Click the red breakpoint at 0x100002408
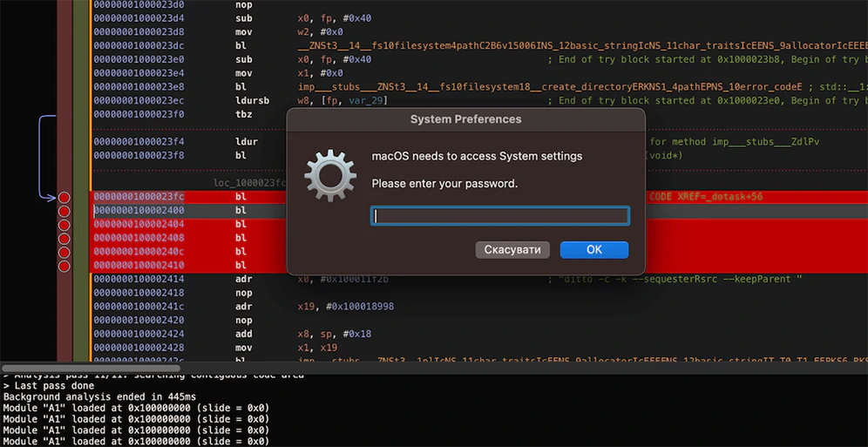The image size is (868, 447). (x=64, y=238)
